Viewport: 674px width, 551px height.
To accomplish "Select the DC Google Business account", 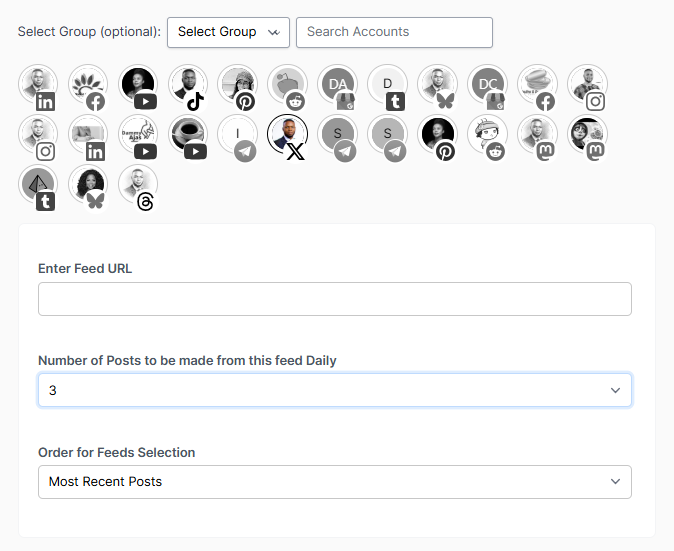I will click(487, 84).
